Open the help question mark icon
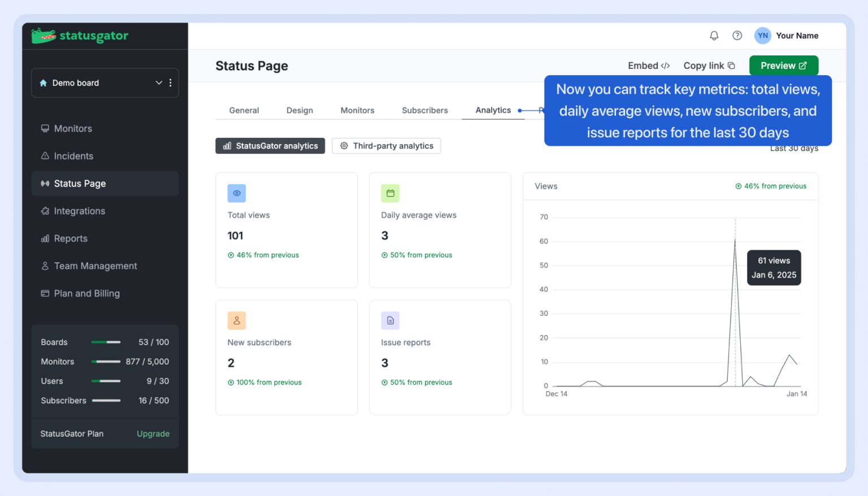Screen dimensions: 868x496 pos(737,36)
